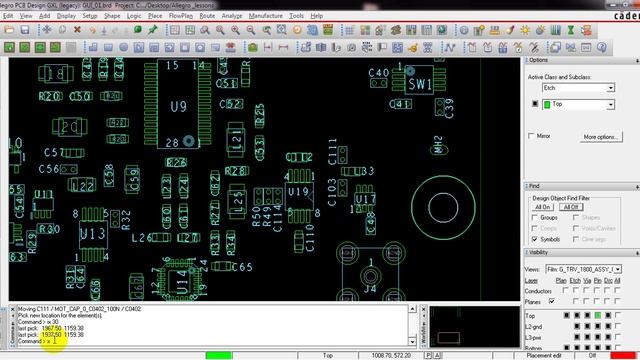Collapse the Visibility panel header pin
Image resolution: width=640 pixels, height=360 pixels.
coord(637,253)
